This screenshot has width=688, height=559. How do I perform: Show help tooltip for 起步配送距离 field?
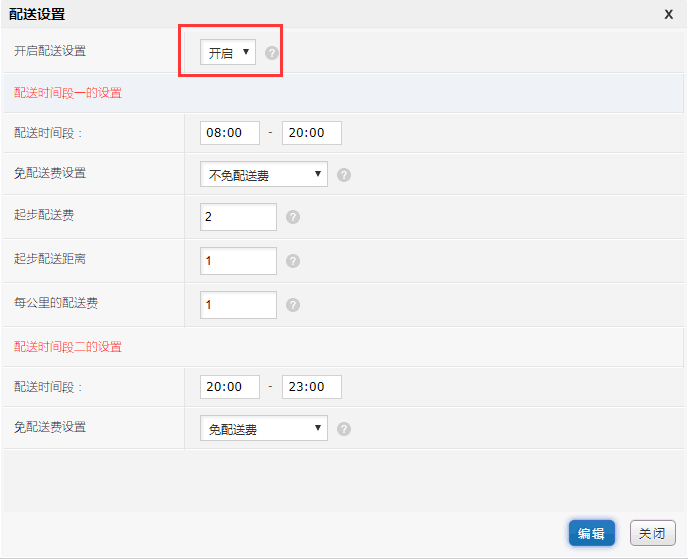(x=293, y=261)
